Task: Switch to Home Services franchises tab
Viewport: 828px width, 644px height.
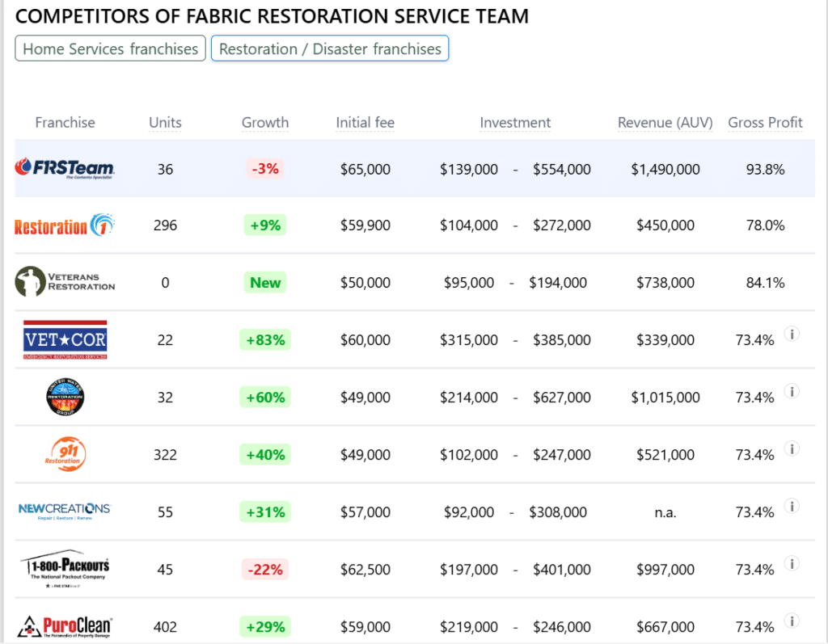Action: click(110, 48)
